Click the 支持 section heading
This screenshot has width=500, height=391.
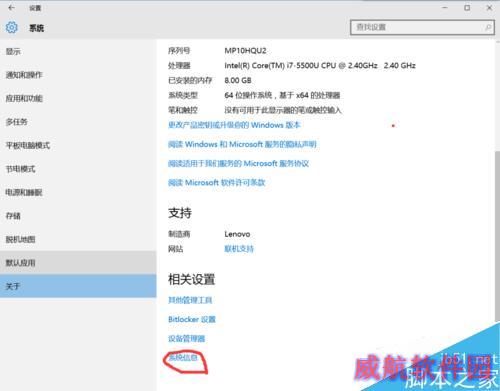coord(180,213)
